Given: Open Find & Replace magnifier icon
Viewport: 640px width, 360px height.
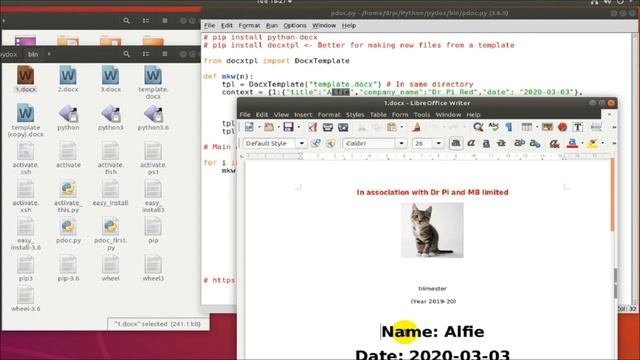Looking at the screenshot, I should [x=478, y=127].
